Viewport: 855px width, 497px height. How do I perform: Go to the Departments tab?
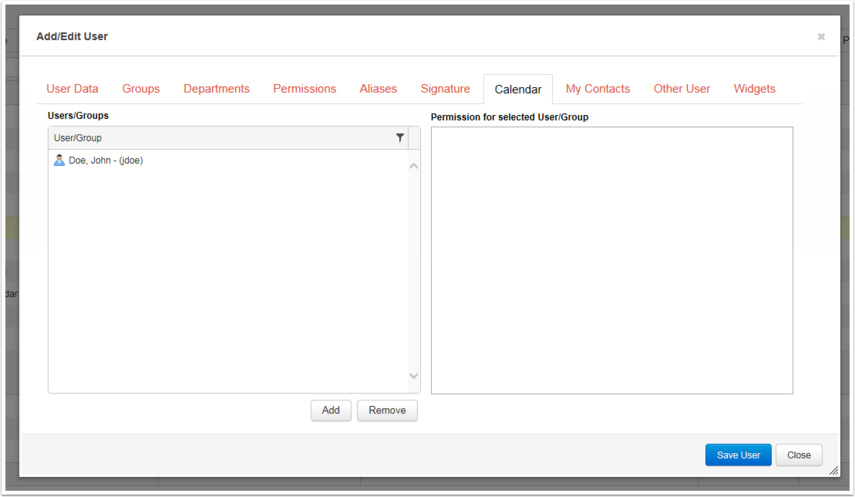click(x=216, y=89)
